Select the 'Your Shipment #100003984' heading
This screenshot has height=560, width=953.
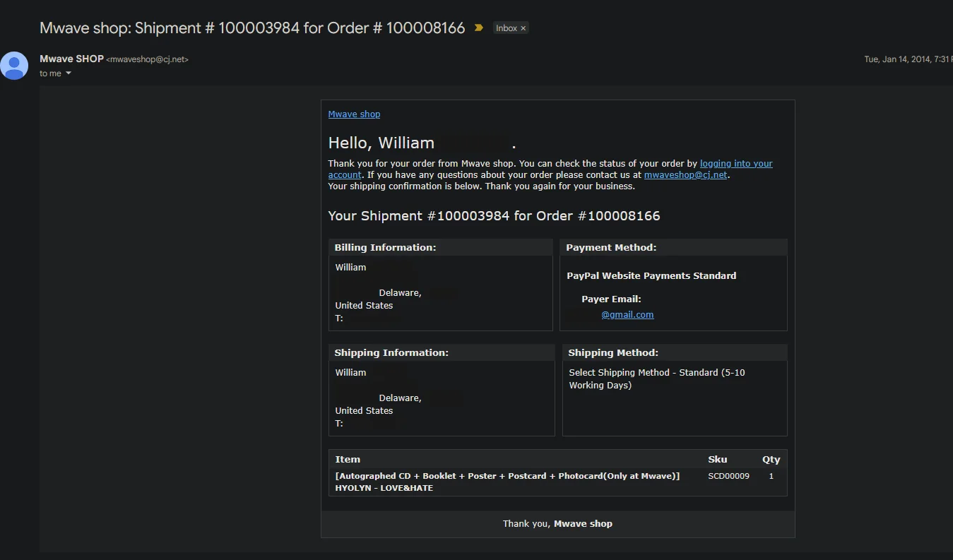tap(494, 215)
